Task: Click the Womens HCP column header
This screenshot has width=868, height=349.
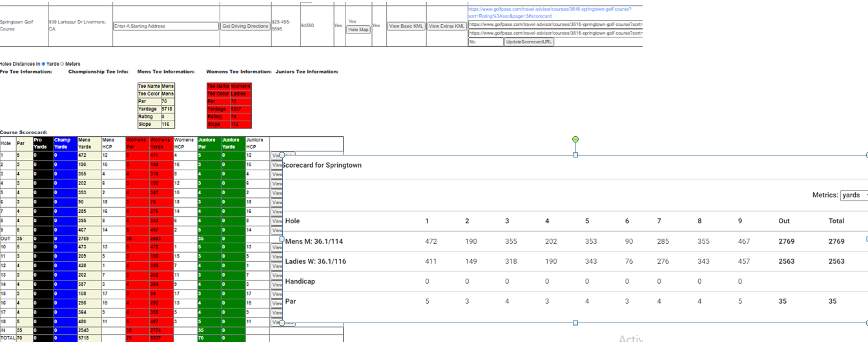Action: click(185, 143)
